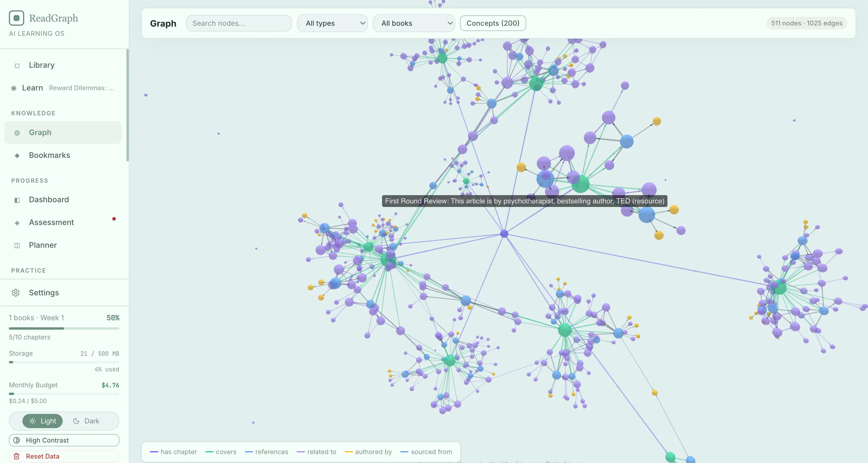Select the central hub node below the tooltip
This screenshot has width=868, height=463.
click(504, 234)
